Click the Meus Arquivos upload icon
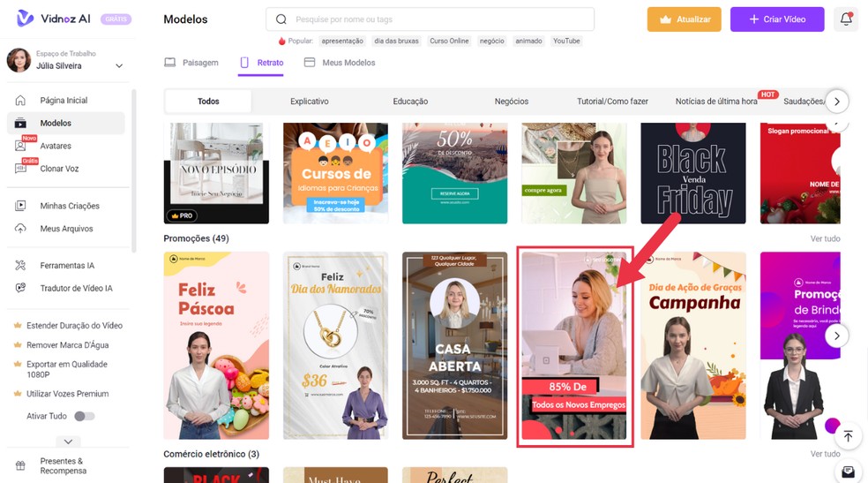868x483 pixels. (20, 228)
